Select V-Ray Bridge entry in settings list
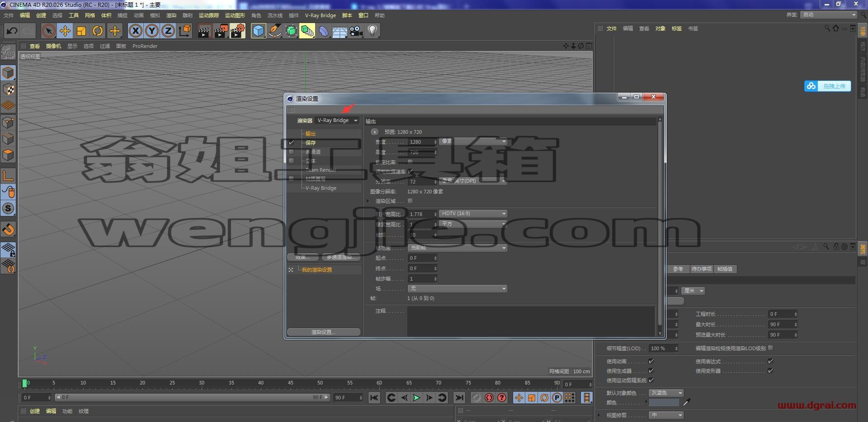Viewport: 868px width, 422px height. click(x=321, y=188)
